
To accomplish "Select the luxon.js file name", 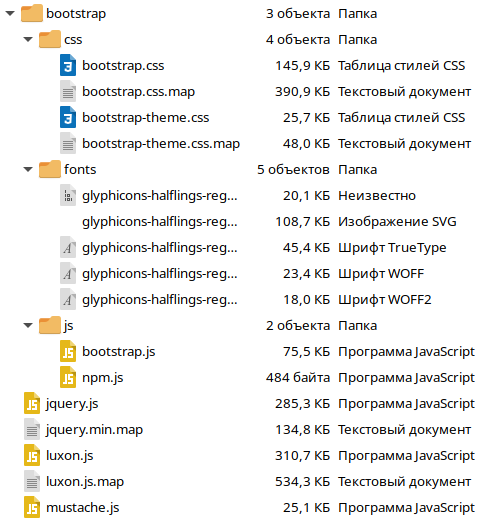I will click(70, 456).
